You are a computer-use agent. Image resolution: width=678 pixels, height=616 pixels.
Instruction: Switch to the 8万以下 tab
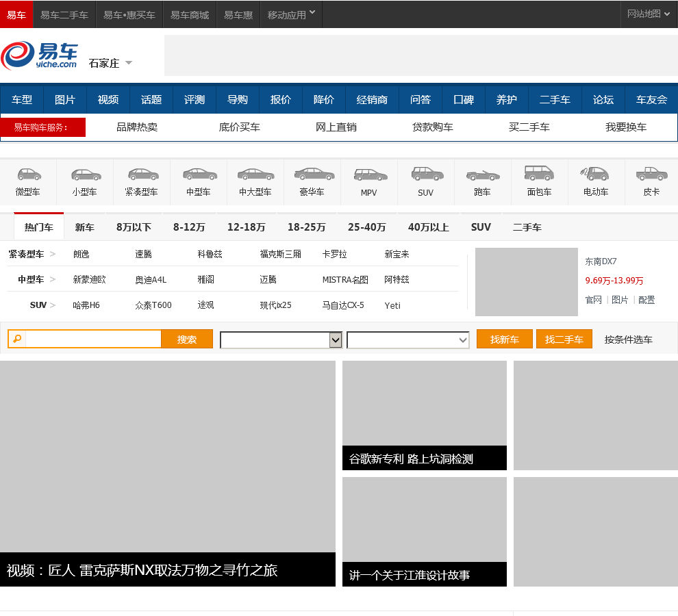click(x=134, y=227)
